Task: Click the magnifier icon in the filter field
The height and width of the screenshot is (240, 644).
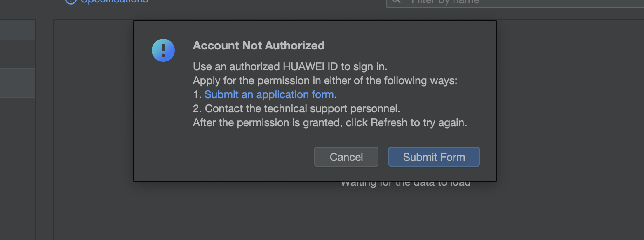Action: click(x=396, y=1)
